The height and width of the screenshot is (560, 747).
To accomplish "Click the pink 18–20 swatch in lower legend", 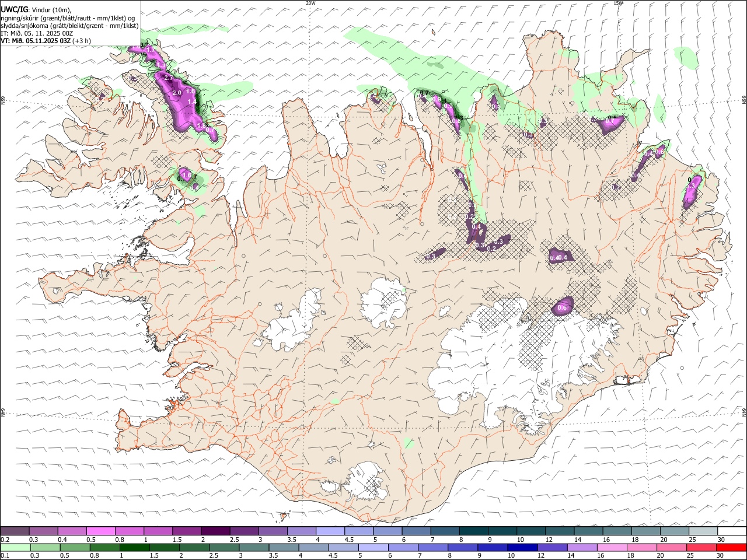I will (641, 547).
